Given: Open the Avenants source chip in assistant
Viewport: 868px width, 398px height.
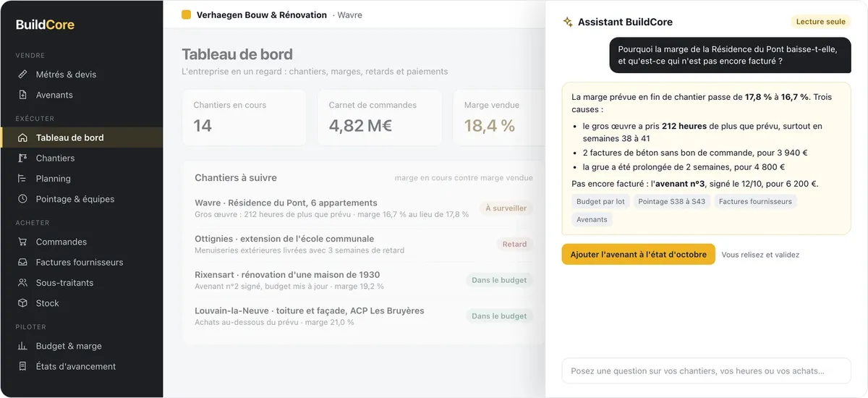Looking at the screenshot, I should (x=592, y=219).
